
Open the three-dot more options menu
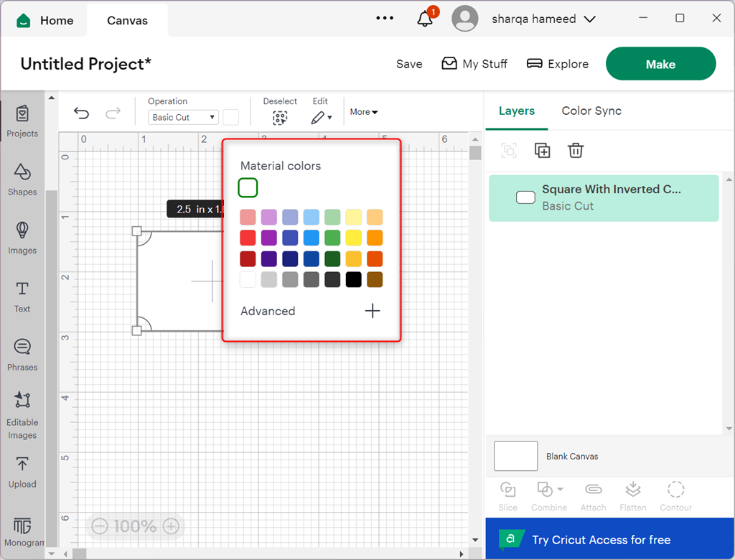click(x=385, y=18)
